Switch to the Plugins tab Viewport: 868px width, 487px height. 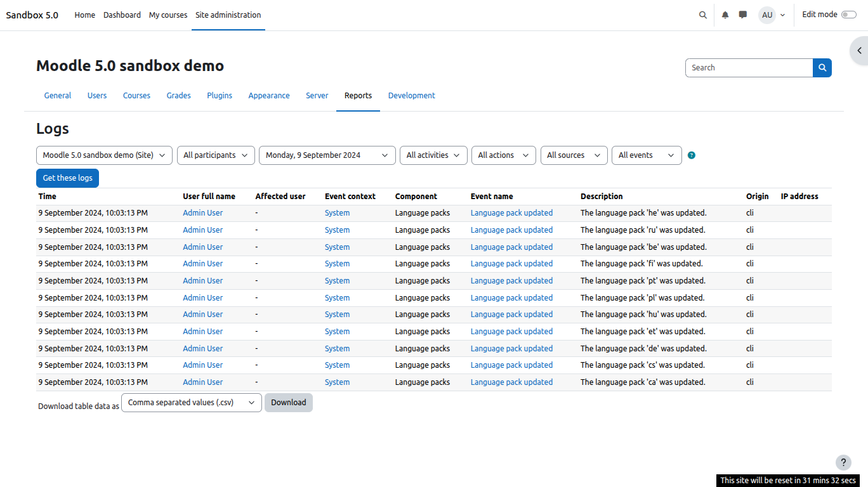click(x=220, y=95)
